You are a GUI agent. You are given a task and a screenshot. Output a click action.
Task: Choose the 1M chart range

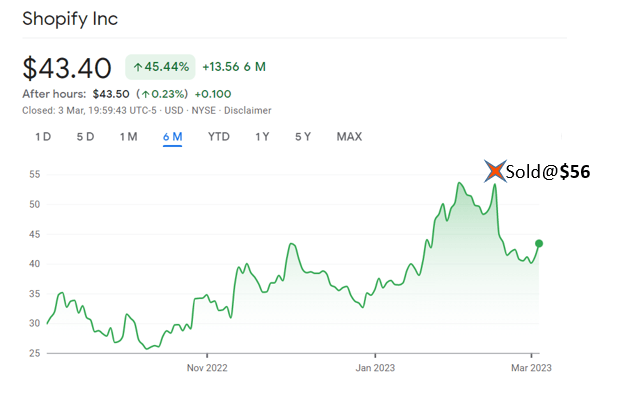click(128, 136)
